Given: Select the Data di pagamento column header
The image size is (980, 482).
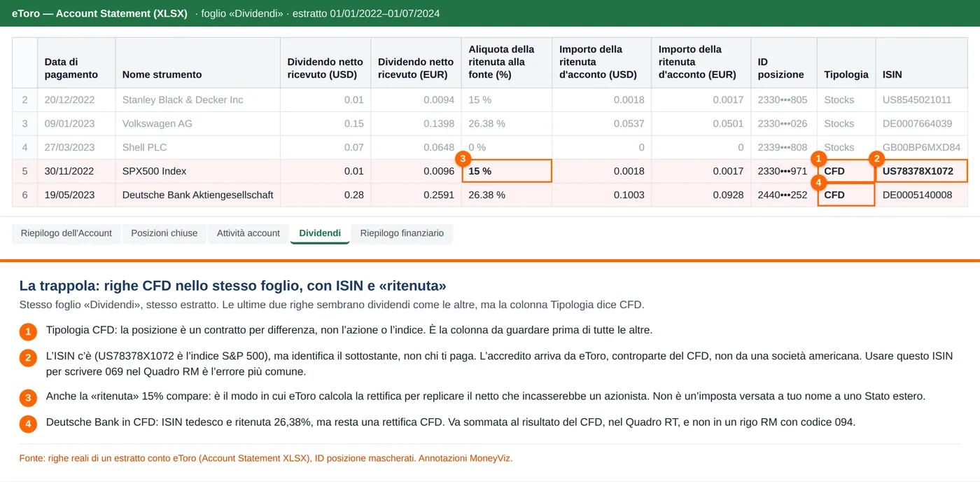Looking at the screenshot, I should 76,63.
